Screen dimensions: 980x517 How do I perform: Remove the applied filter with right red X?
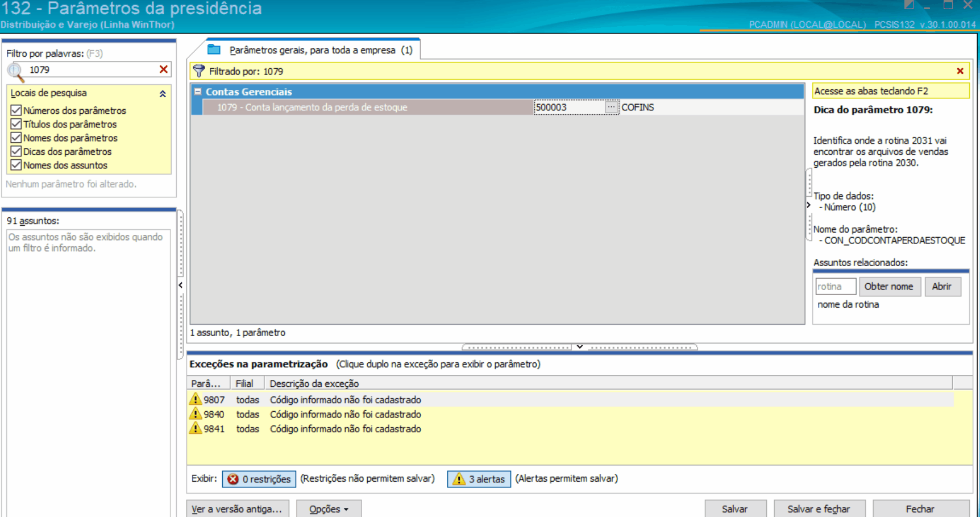coord(960,71)
